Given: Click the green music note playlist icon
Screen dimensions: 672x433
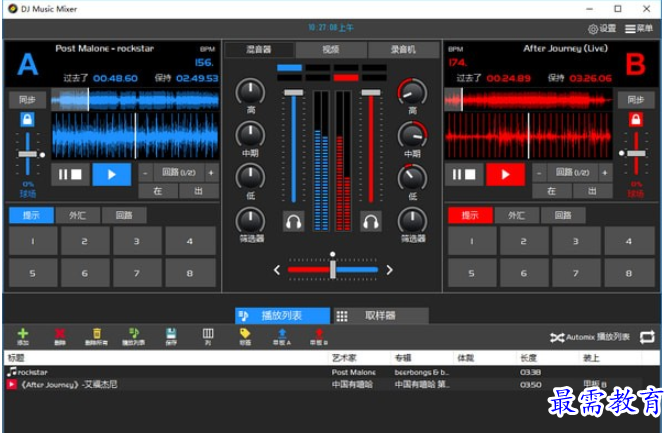Looking at the screenshot, I should (x=134, y=334).
